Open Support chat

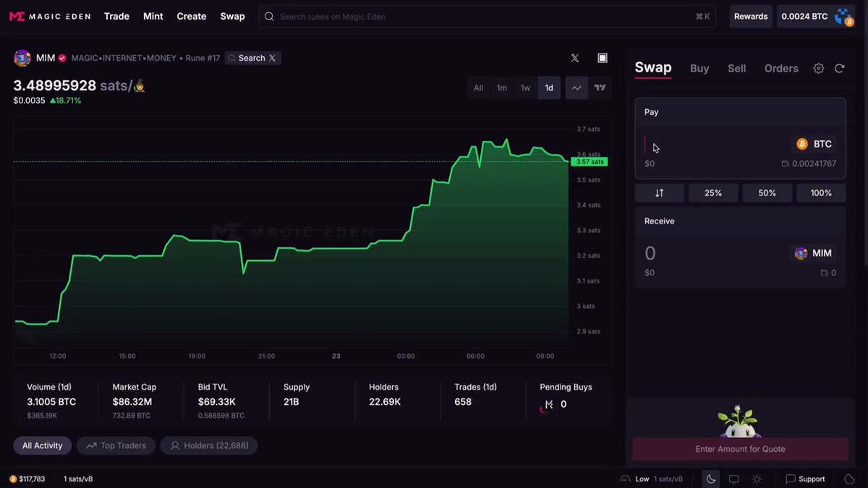805,479
